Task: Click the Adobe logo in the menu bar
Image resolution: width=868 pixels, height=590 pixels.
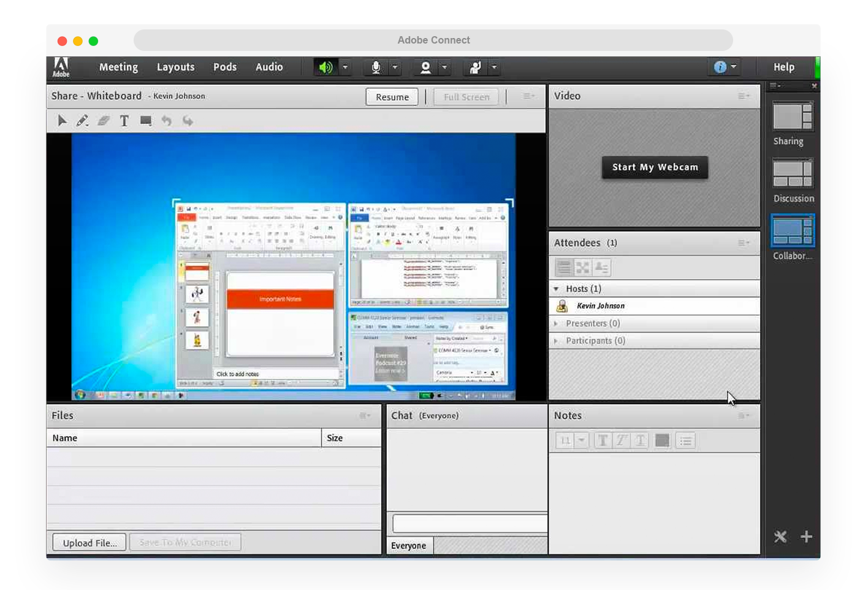Action: click(x=61, y=67)
